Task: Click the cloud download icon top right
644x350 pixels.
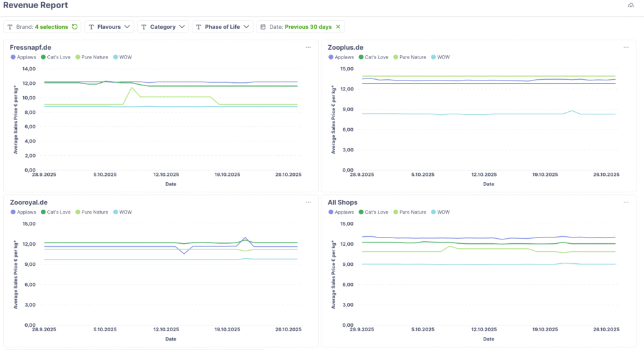Action: click(x=631, y=6)
